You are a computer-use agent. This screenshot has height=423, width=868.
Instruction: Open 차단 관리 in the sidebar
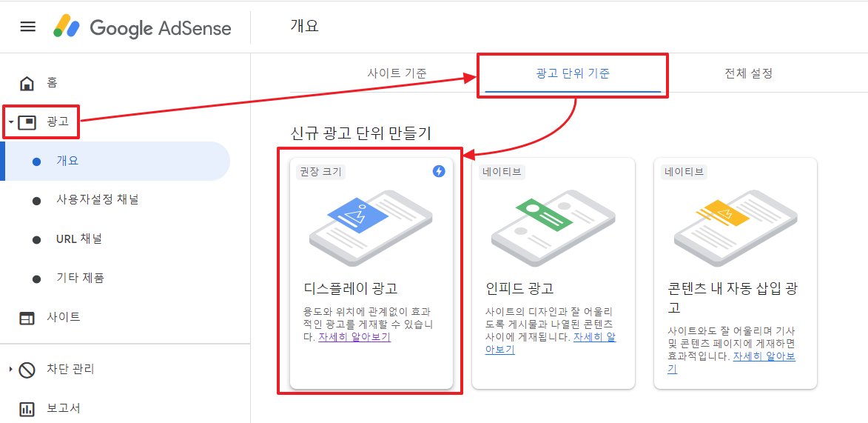70,369
